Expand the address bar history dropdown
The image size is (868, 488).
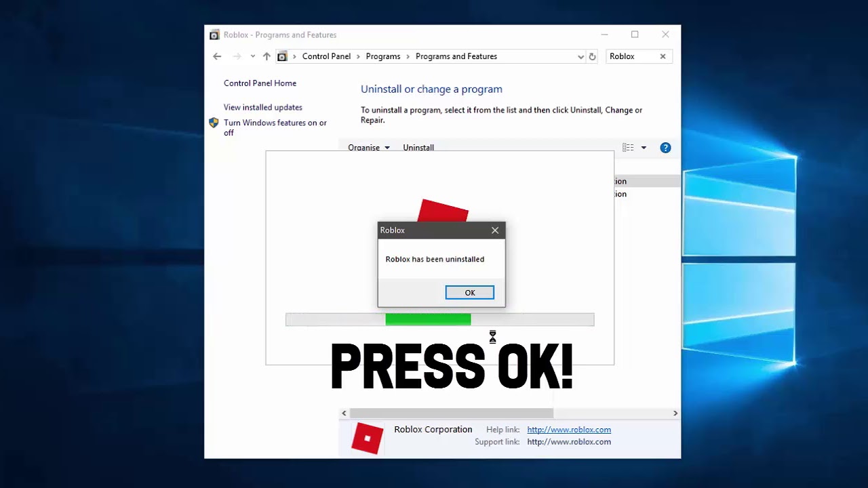point(580,57)
